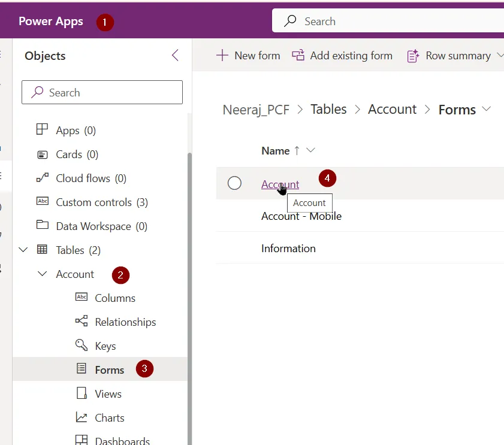The height and width of the screenshot is (445, 504).
Task: Focus the Objects Search field
Action: tap(102, 92)
